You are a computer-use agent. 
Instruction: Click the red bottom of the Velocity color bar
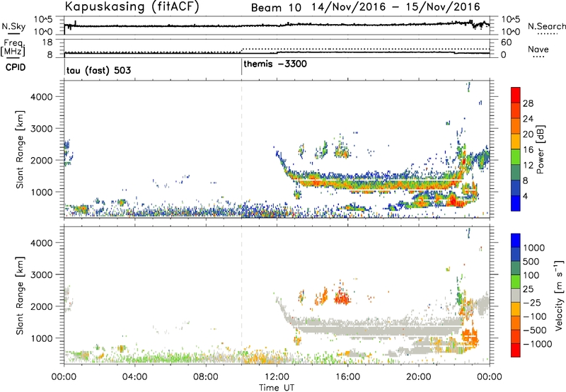coord(516,350)
